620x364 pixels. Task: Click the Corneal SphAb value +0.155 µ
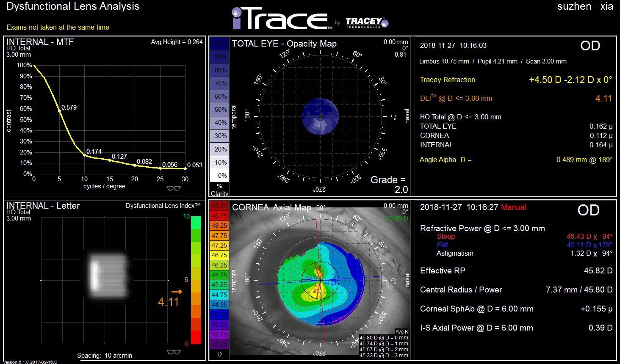(x=596, y=309)
